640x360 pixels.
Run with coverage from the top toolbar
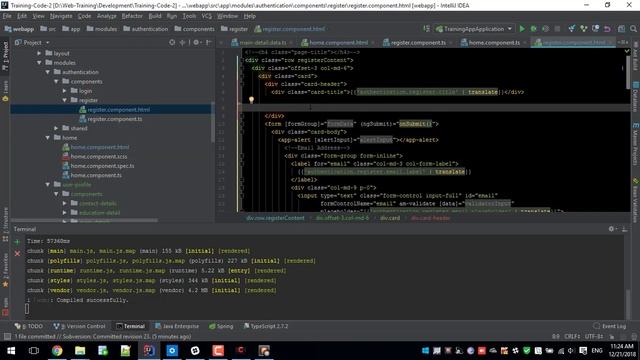coord(545,29)
